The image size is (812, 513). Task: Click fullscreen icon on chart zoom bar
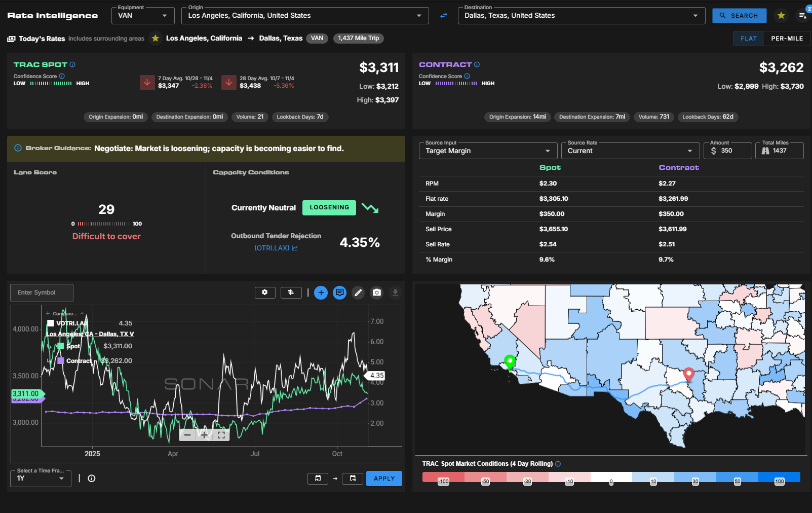coord(221,435)
